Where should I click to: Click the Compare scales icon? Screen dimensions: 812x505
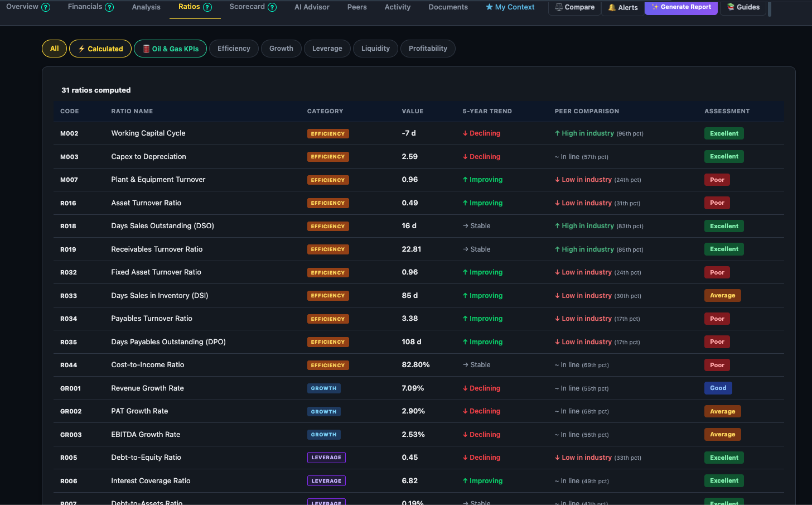coord(559,7)
